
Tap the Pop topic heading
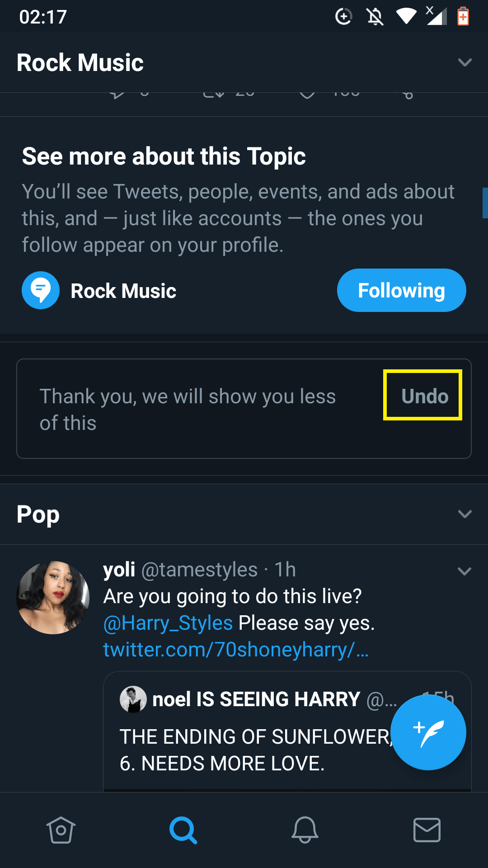pyautogui.click(x=38, y=514)
